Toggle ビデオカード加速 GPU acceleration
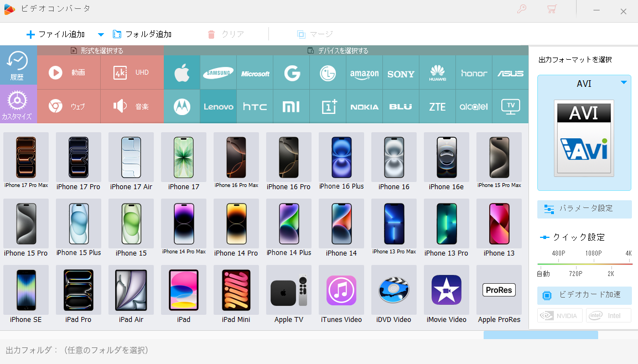The image size is (638, 364). 584,295
